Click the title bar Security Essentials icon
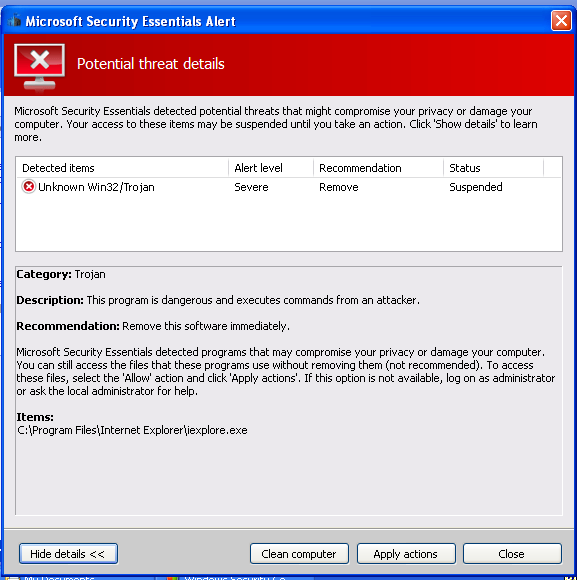Image resolution: width=577 pixels, height=580 pixels. (x=14, y=20)
